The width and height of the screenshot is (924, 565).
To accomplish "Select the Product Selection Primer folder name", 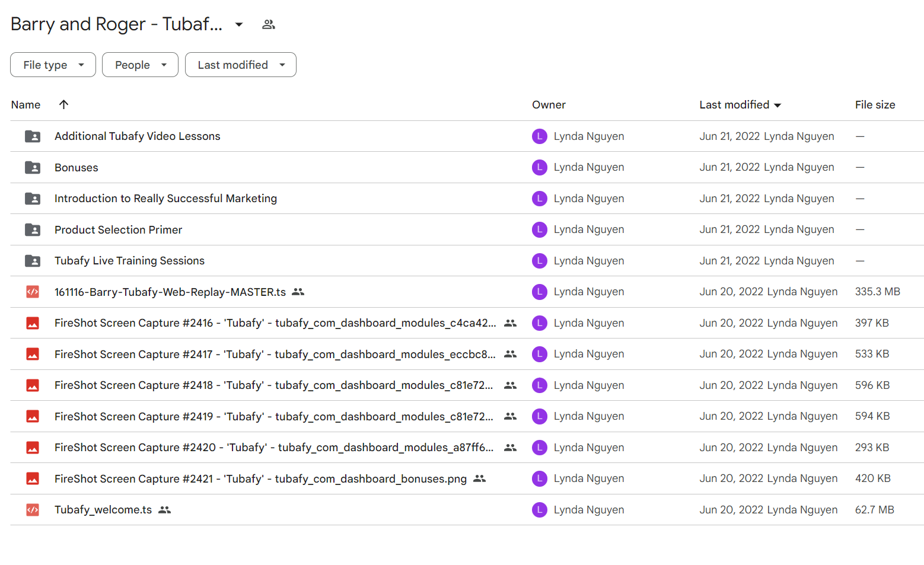I will coord(118,229).
